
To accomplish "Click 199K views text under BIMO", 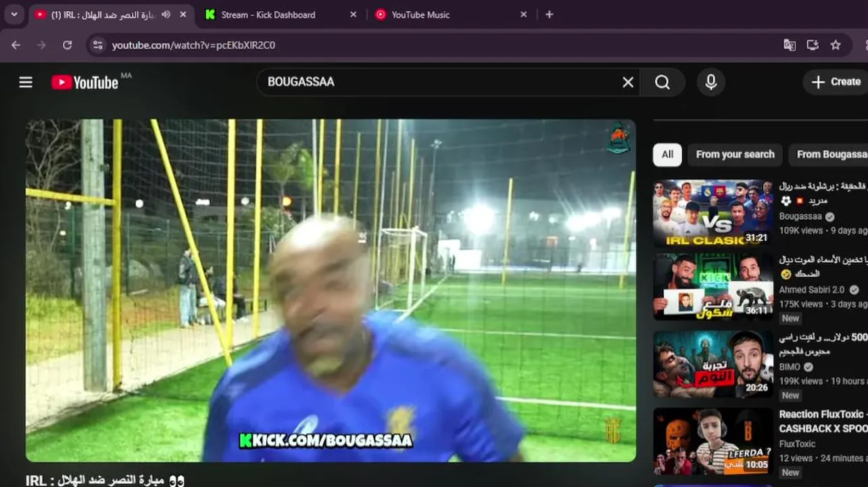I will pos(801,381).
